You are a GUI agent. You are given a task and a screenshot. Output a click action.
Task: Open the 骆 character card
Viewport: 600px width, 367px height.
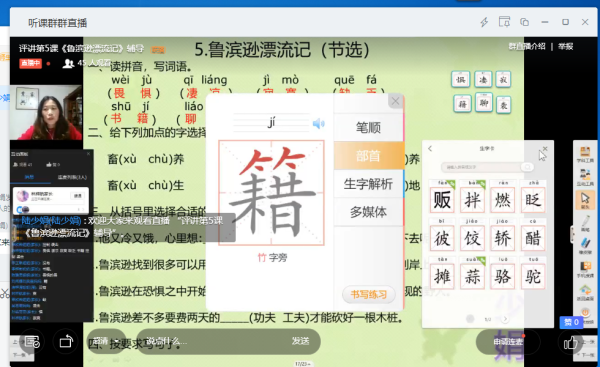click(502, 276)
